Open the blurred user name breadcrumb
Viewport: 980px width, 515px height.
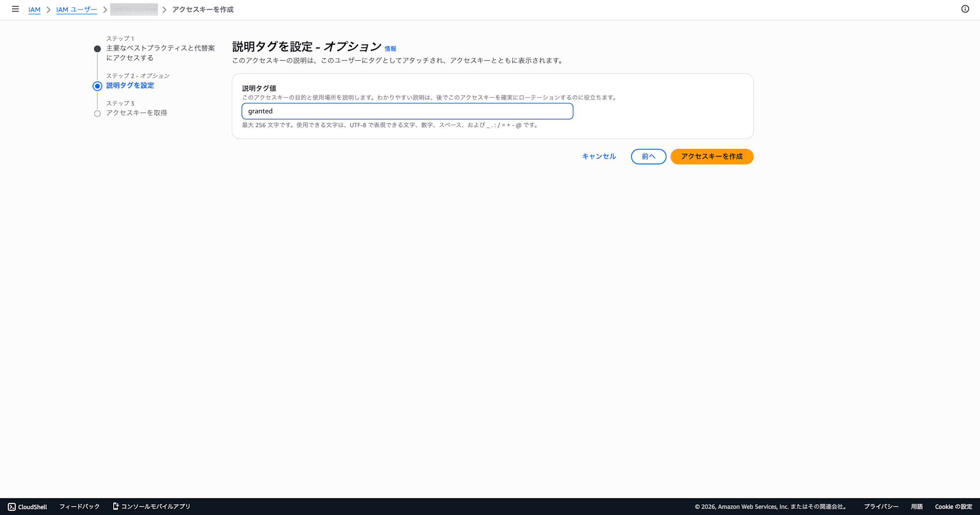(134, 10)
